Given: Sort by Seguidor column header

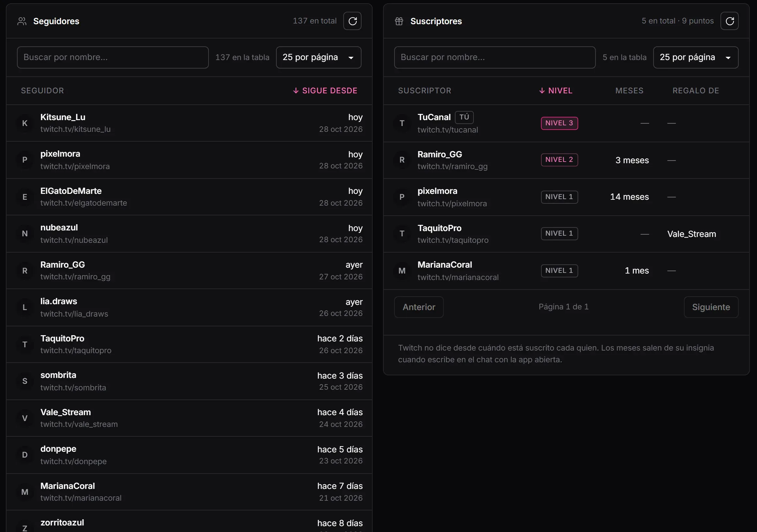Looking at the screenshot, I should tap(42, 91).
